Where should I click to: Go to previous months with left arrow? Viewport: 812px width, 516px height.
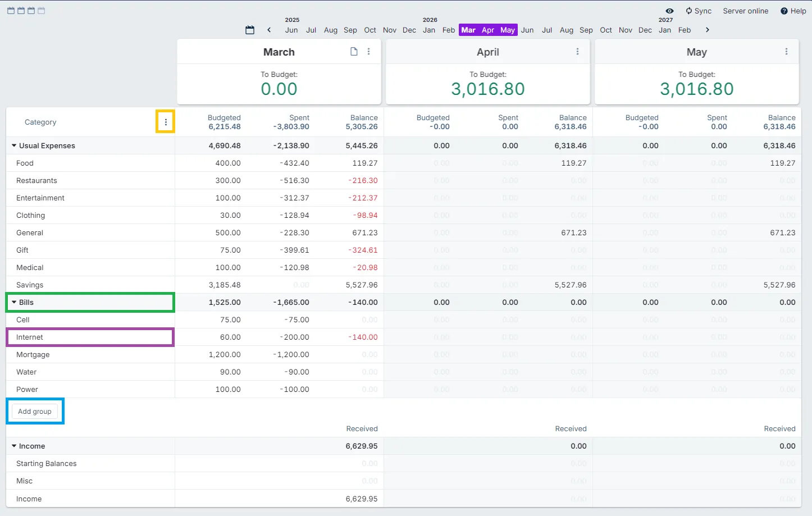click(x=269, y=30)
